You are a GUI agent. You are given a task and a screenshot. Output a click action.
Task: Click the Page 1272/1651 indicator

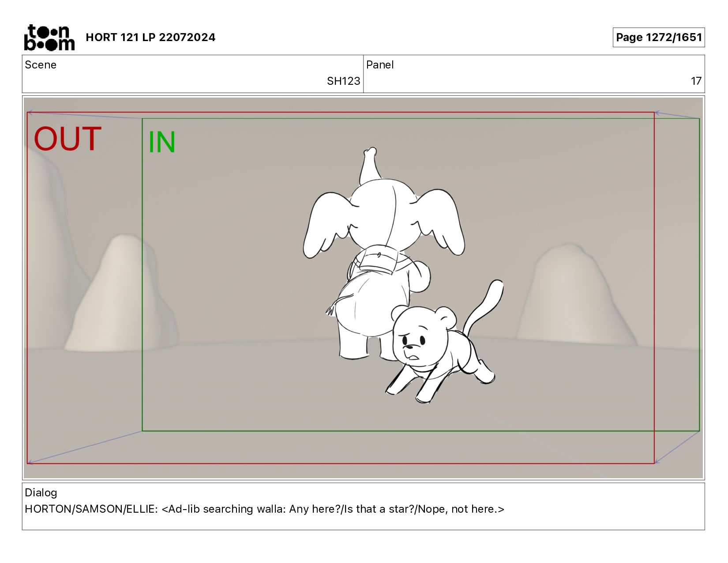coord(659,38)
